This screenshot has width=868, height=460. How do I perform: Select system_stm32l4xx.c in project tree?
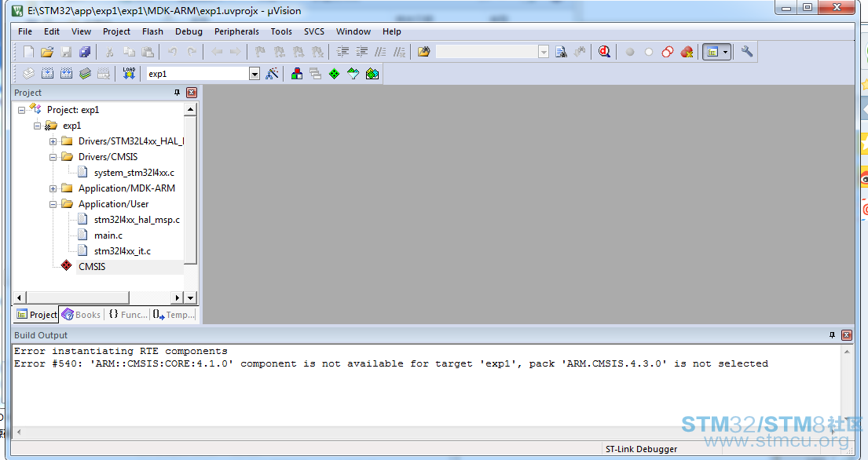pyautogui.click(x=134, y=173)
